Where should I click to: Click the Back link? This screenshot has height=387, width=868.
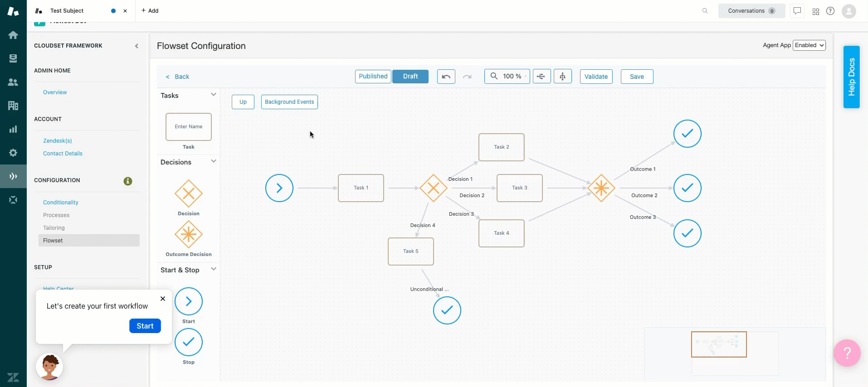point(177,77)
